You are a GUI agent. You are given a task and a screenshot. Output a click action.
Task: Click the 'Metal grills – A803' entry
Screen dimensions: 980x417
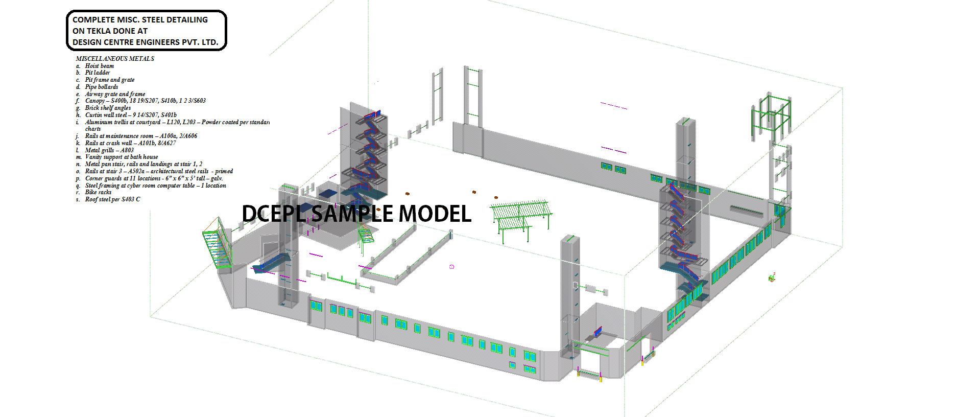point(109,150)
